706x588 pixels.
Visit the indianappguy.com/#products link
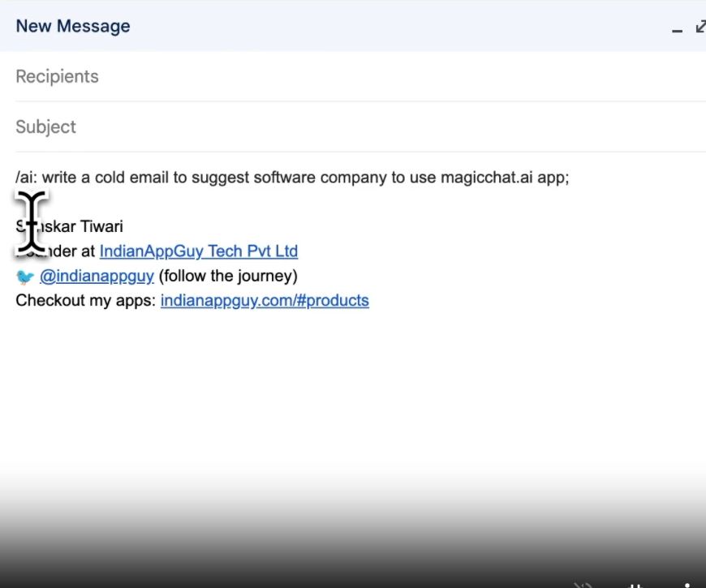(265, 301)
